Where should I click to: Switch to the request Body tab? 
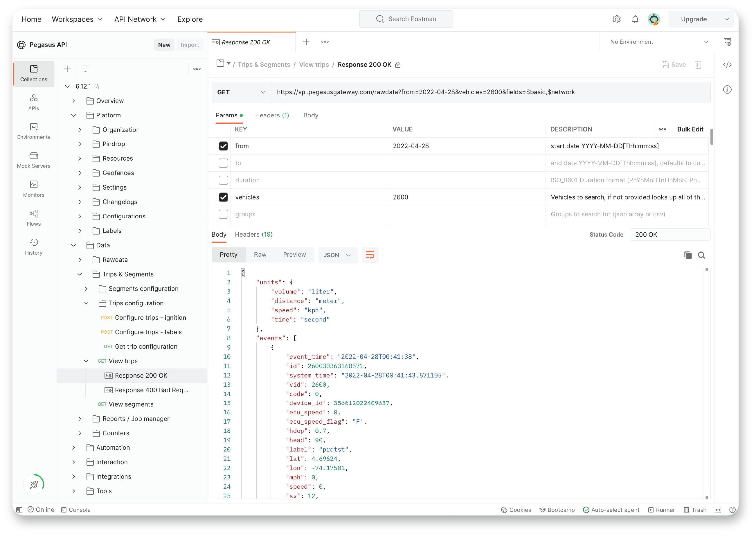[311, 115]
